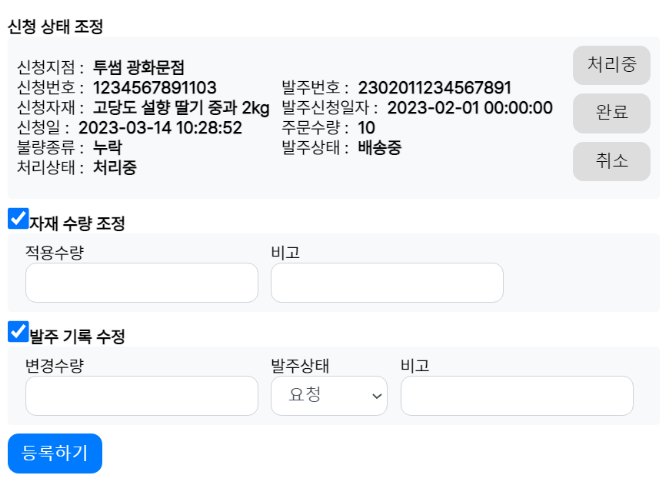Viewport: 672px width, 487px height.
Task: Click the 고당도 설향 딸기 중과 2kg text
Action: click(181, 108)
